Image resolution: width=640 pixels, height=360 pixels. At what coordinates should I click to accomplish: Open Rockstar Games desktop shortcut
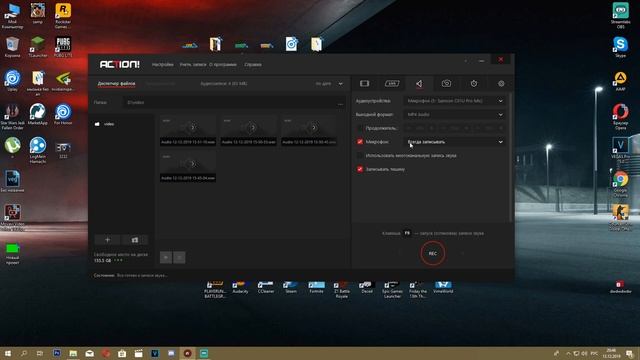63,16
